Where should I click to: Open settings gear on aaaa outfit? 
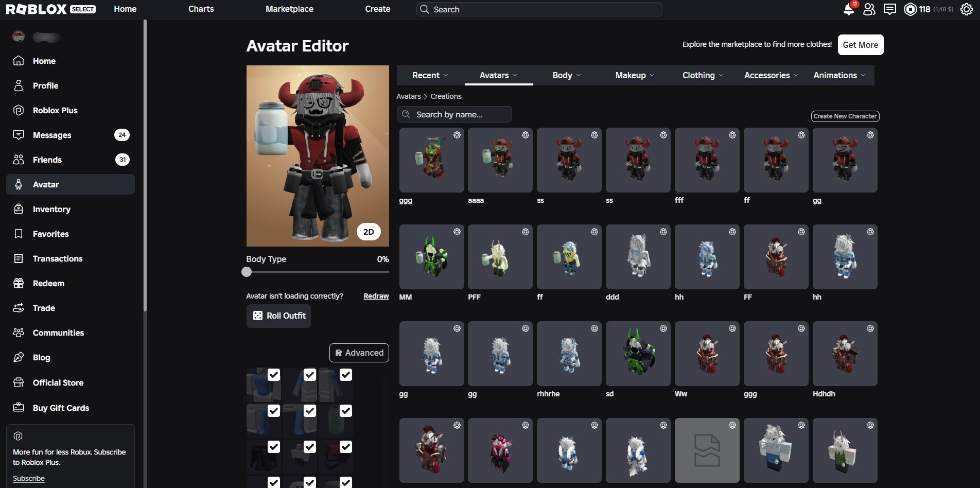pyautogui.click(x=526, y=135)
